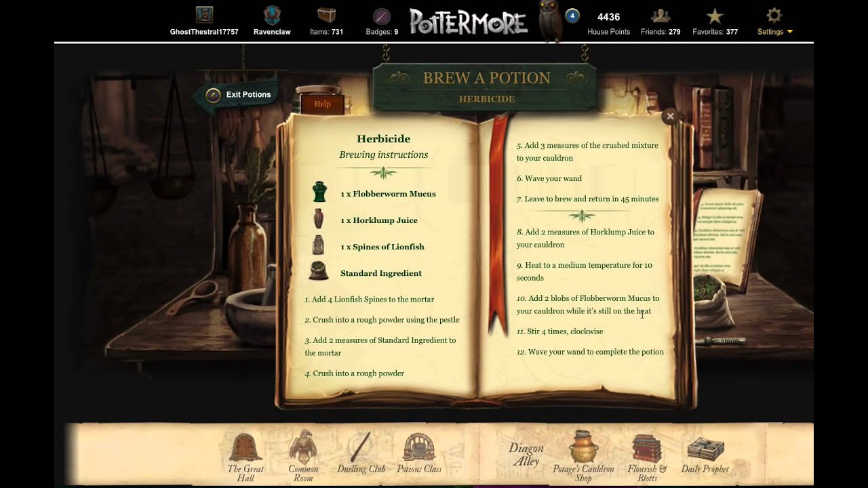Click the Items: 731 label

pyautogui.click(x=326, y=32)
